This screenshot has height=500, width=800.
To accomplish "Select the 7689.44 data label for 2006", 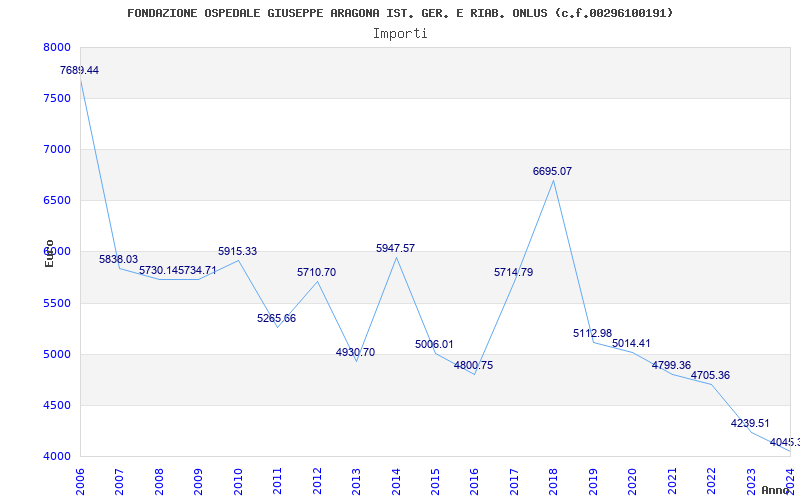I will point(79,71).
